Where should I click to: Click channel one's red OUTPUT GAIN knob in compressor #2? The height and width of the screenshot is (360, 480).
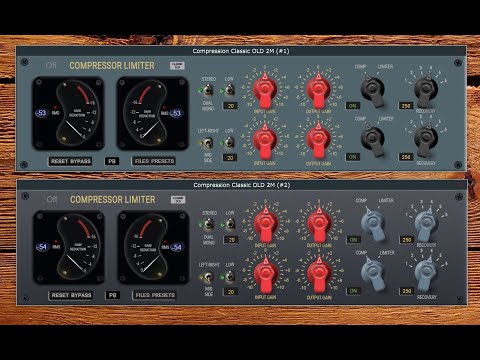pos(319,224)
